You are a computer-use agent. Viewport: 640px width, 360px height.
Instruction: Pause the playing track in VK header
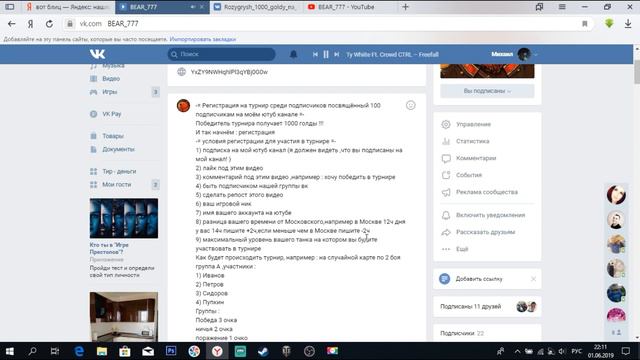click(326, 54)
